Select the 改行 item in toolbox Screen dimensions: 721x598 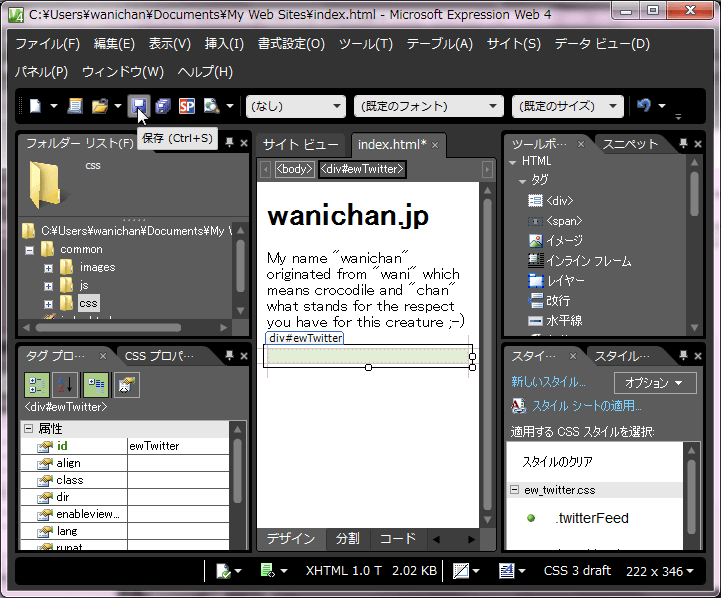tap(549, 301)
